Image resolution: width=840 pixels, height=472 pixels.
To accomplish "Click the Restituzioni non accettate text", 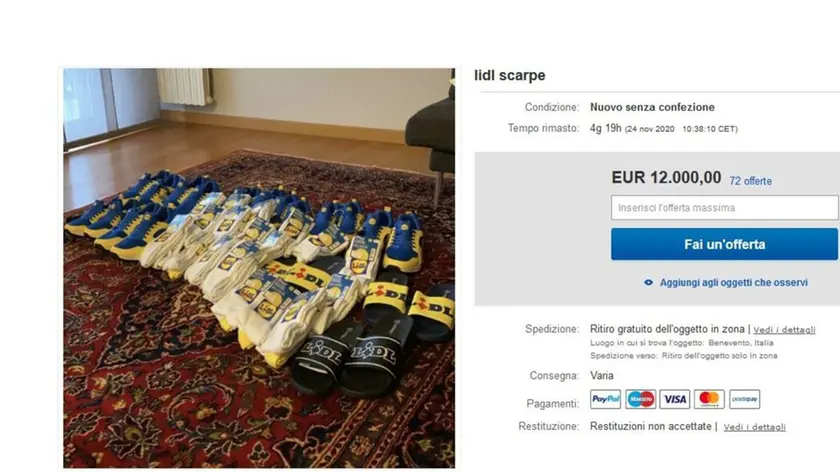I will 650,426.
